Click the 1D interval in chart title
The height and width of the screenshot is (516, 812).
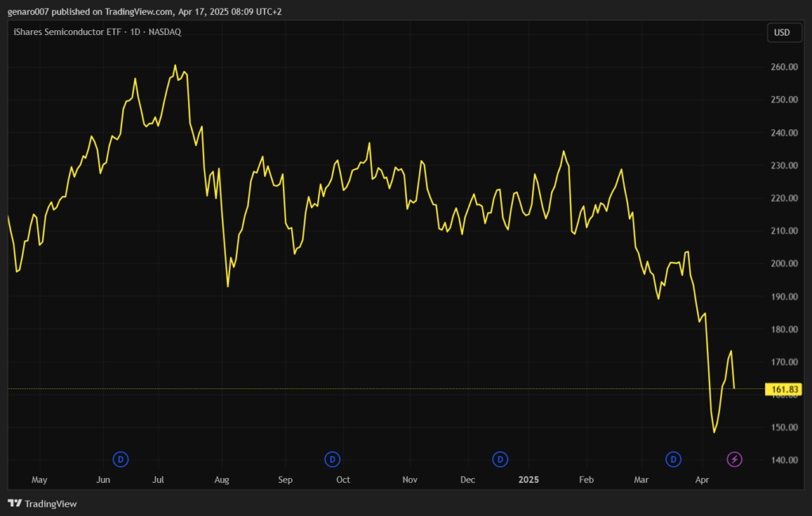point(136,32)
